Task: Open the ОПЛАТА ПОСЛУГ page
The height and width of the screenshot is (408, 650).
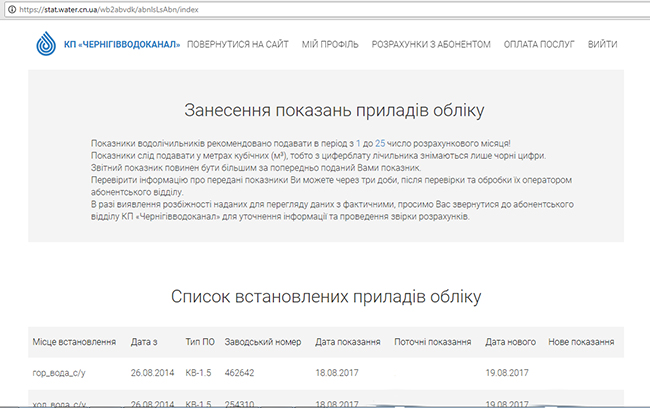Action: [x=540, y=45]
